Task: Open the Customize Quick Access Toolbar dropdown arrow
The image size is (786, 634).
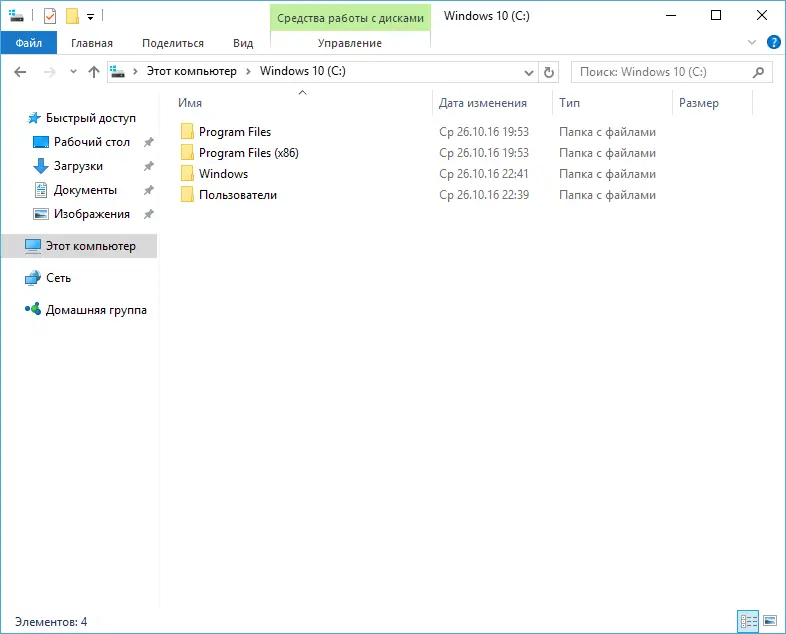Action: (x=90, y=17)
